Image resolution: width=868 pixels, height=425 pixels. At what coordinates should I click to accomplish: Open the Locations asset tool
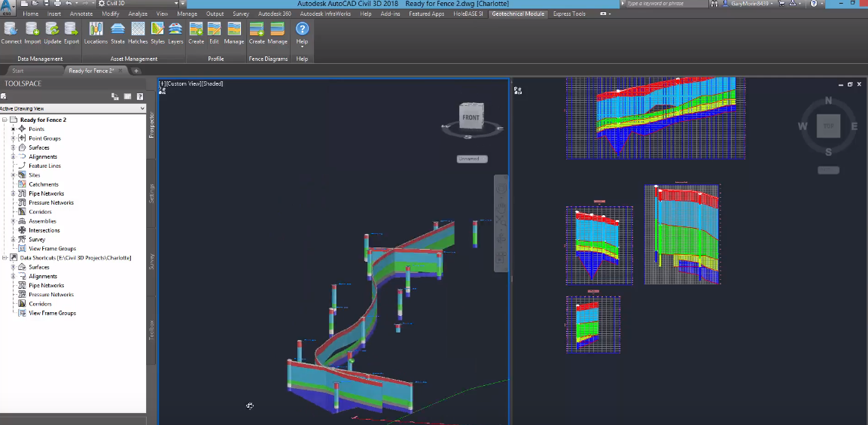click(x=96, y=30)
